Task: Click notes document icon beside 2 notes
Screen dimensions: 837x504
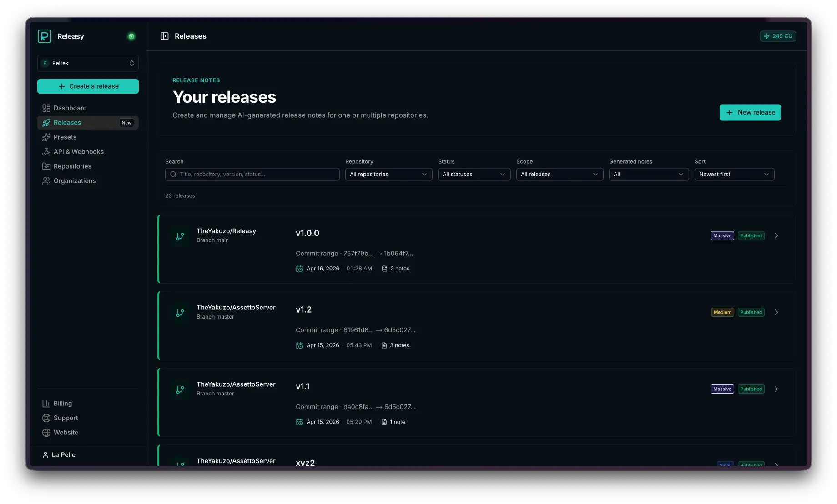Action: (x=384, y=269)
